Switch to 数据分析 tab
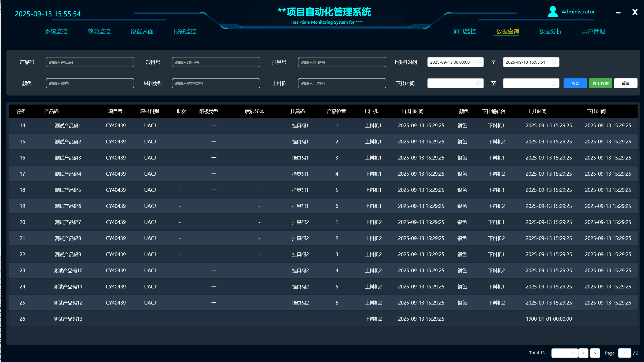This screenshot has width=644, height=362. point(550,31)
